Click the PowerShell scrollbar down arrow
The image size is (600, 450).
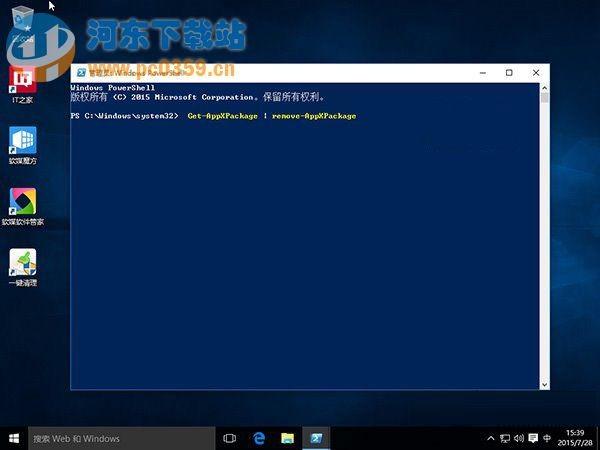545,385
